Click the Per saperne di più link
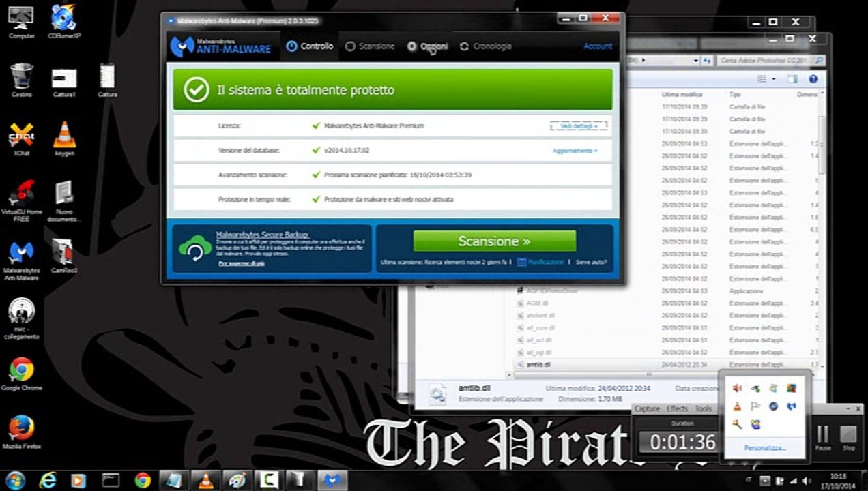868x491 pixels. pyautogui.click(x=242, y=263)
